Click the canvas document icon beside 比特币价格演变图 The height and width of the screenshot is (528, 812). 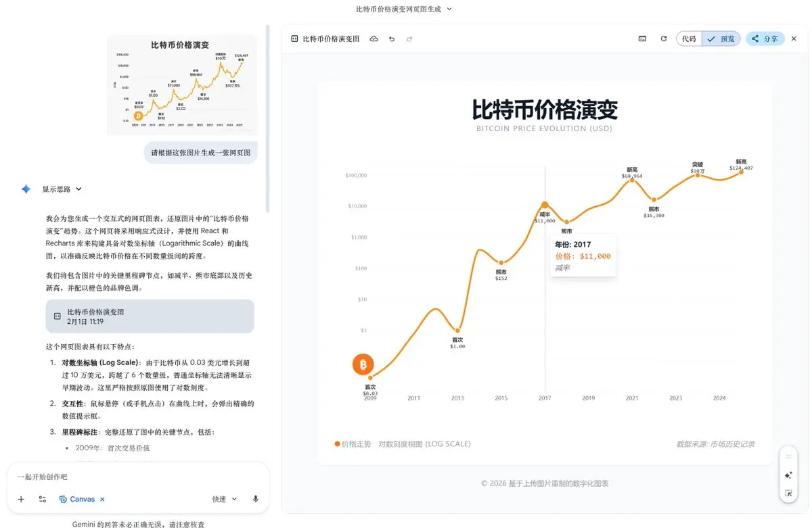(294, 39)
